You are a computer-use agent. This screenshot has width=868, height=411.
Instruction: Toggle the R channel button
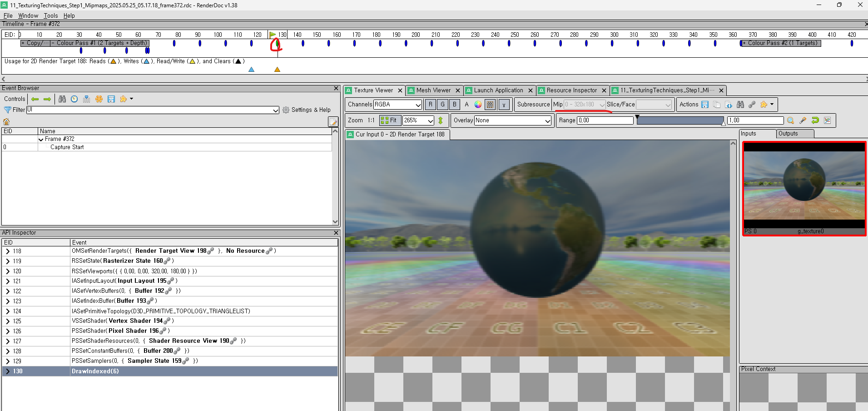point(431,105)
